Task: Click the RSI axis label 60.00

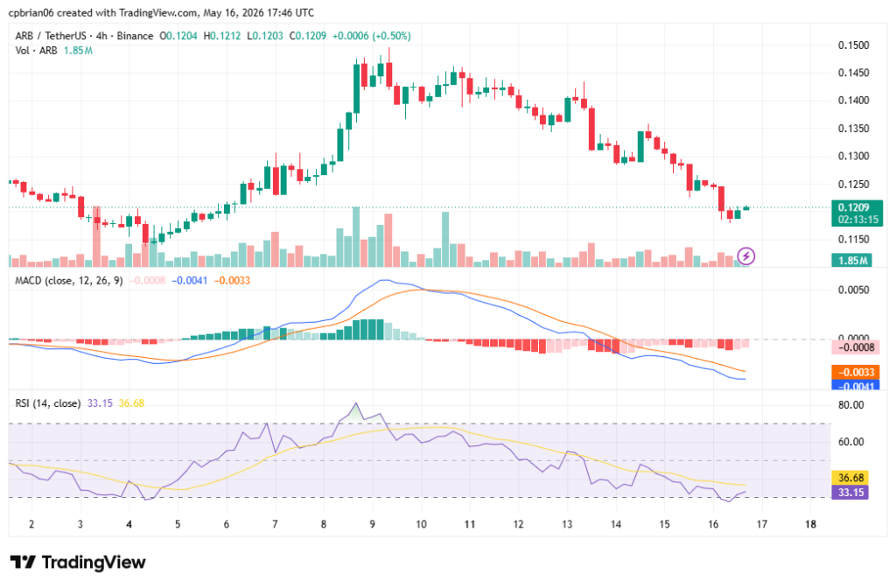Action: pos(850,442)
